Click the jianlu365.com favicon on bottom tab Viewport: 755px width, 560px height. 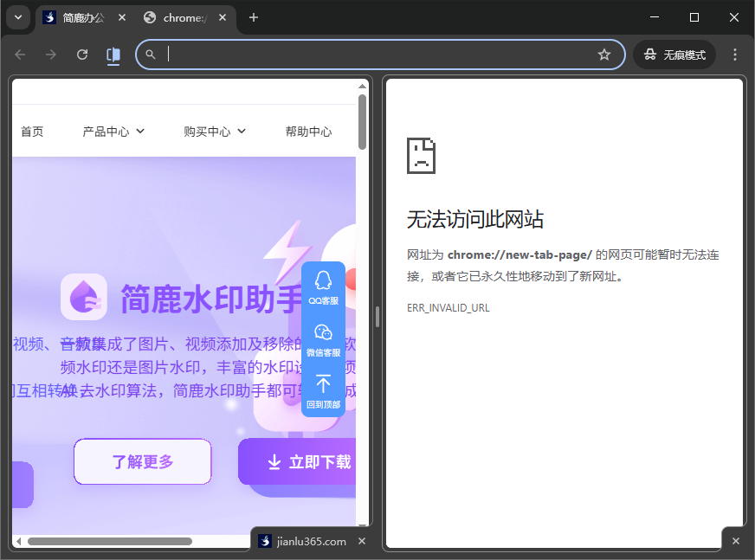[264, 541]
